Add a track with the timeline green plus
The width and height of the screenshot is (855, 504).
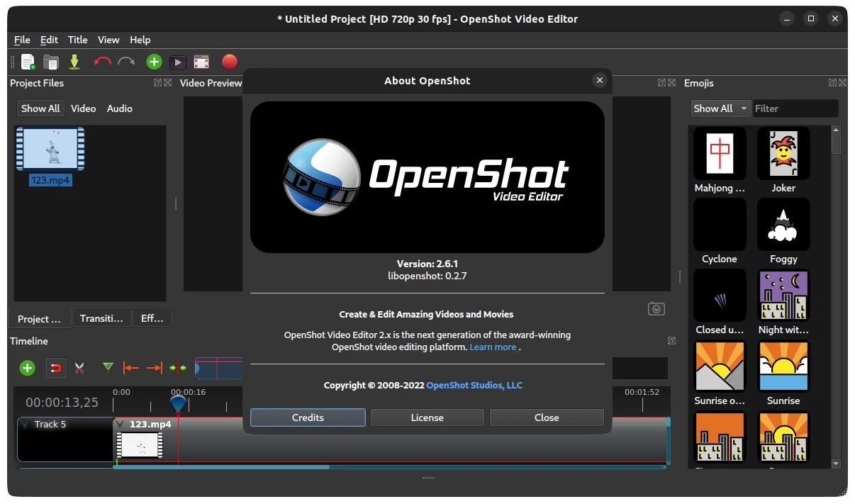(x=27, y=368)
